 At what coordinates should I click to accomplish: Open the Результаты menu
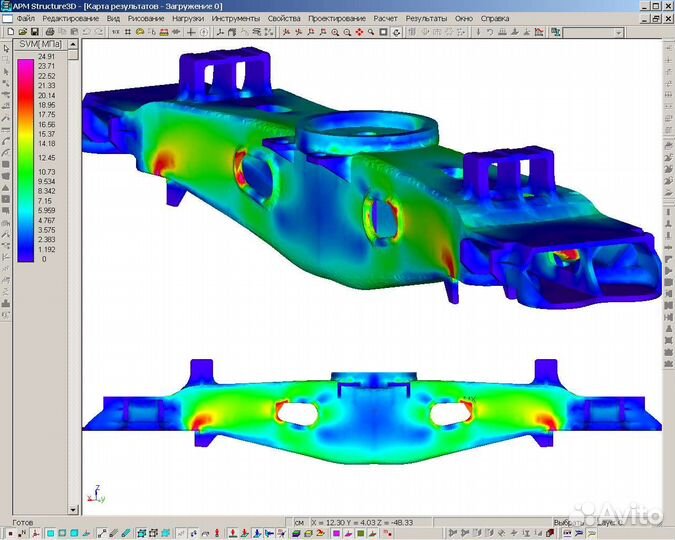[x=426, y=19]
